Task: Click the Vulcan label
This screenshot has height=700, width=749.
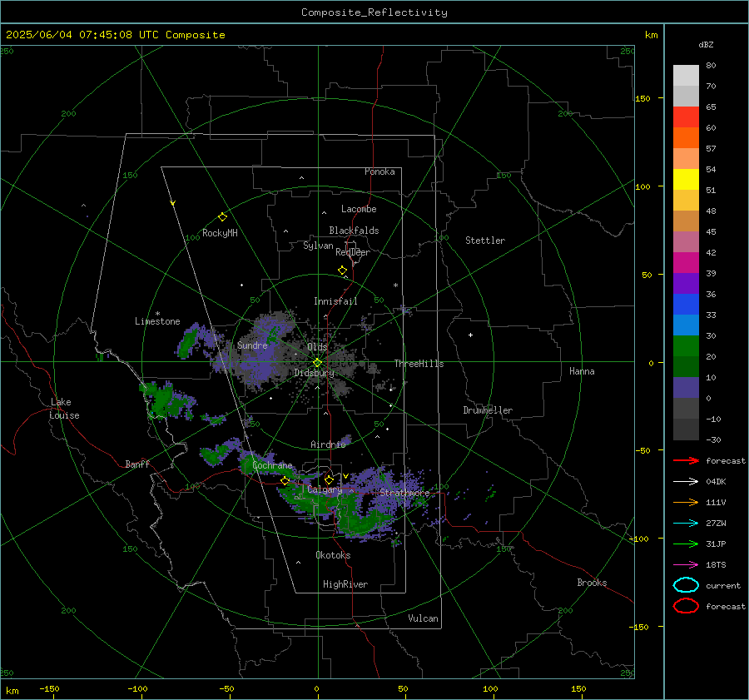Action: tap(424, 618)
